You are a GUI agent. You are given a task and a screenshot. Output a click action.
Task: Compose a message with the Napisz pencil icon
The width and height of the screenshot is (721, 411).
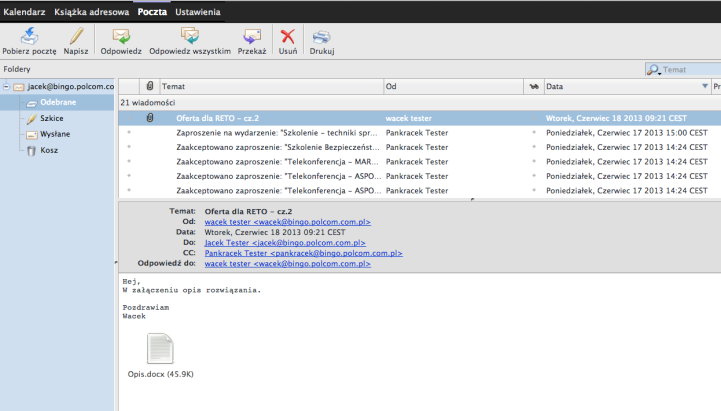76,36
